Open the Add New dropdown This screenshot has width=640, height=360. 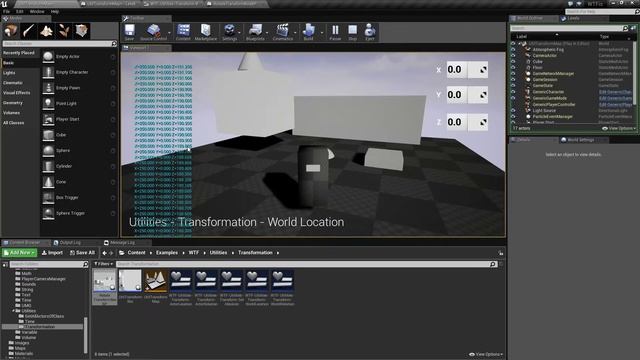coord(19,253)
